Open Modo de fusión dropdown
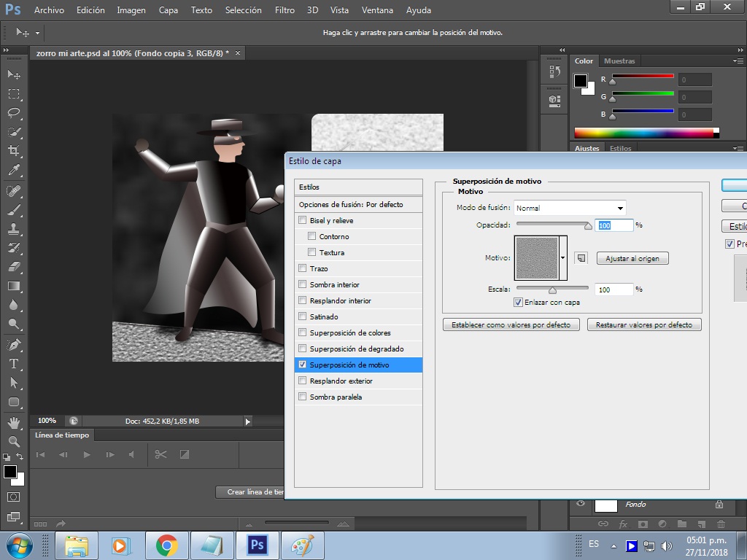The height and width of the screenshot is (560, 747). click(x=570, y=208)
